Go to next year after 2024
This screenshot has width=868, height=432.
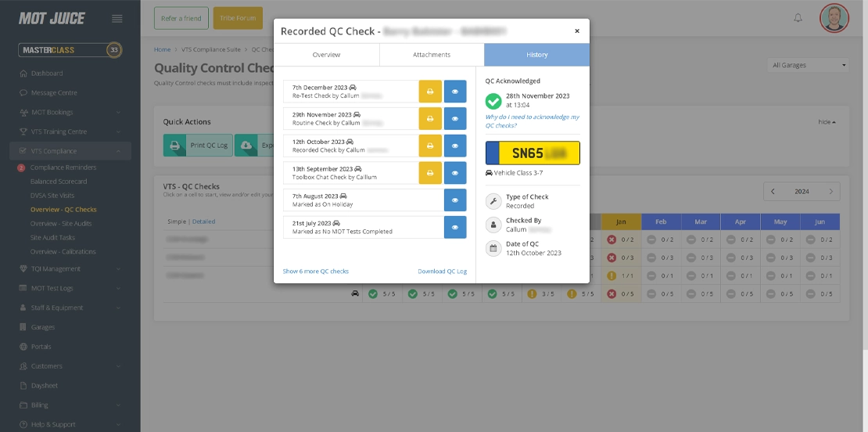tap(830, 191)
